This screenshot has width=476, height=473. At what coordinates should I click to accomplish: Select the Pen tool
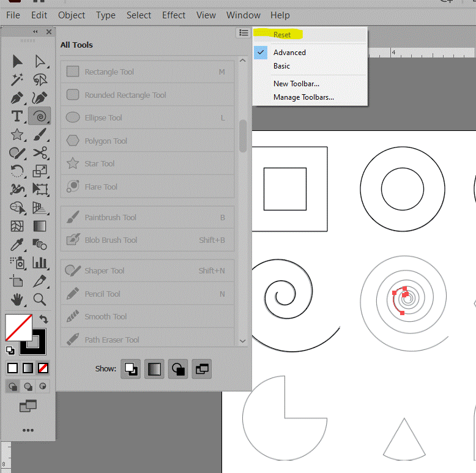(x=17, y=98)
